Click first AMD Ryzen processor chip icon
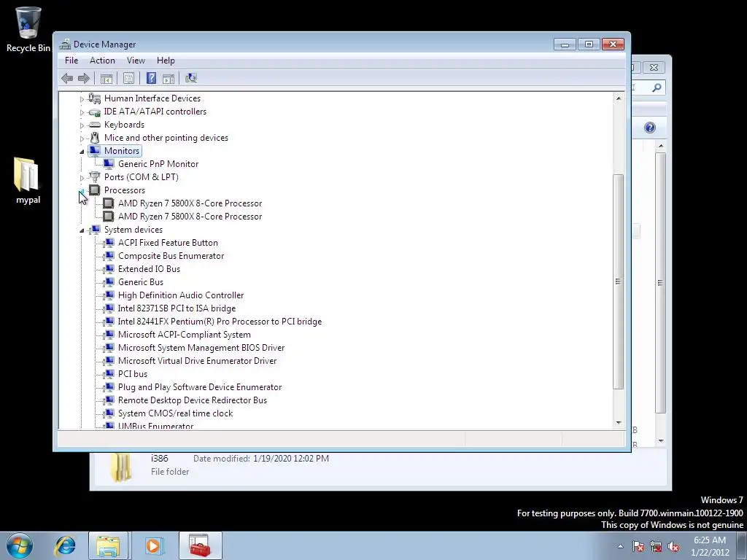This screenshot has height=560, width=747. coord(109,203)
